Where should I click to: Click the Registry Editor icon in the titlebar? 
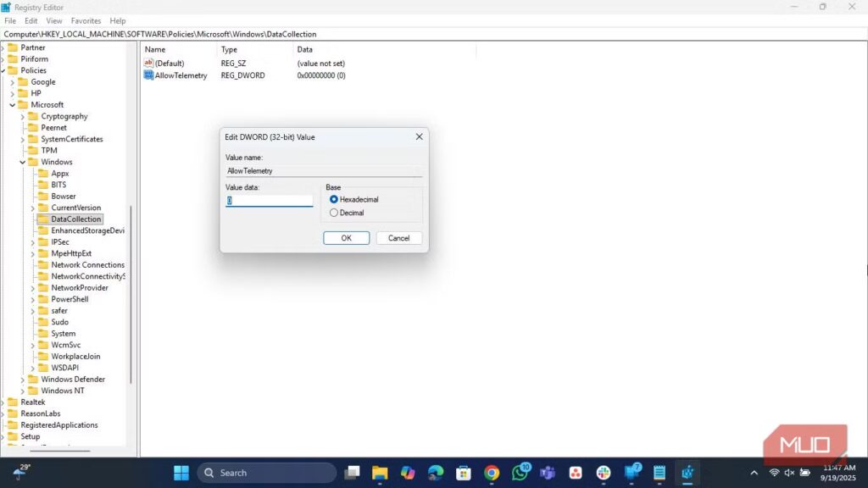[x=7, y=7]
